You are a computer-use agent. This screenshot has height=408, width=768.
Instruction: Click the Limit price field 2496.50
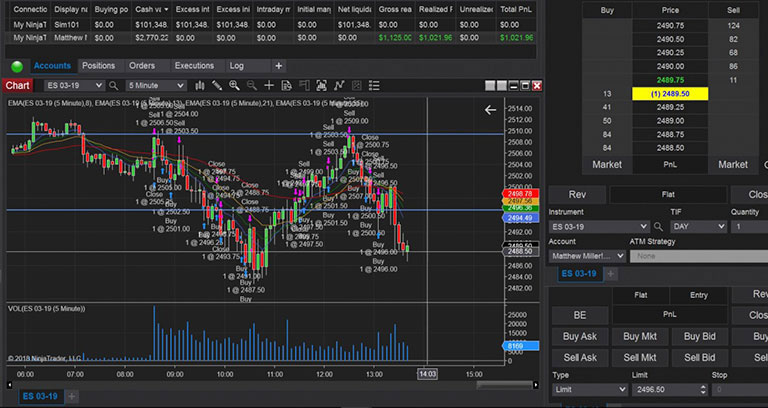click(666, 390)
